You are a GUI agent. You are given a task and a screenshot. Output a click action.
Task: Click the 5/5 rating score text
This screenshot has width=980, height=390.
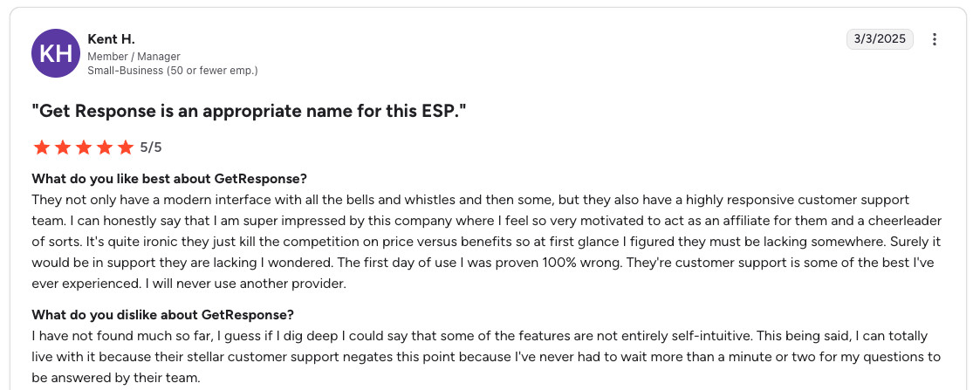(x=151, y=147)
